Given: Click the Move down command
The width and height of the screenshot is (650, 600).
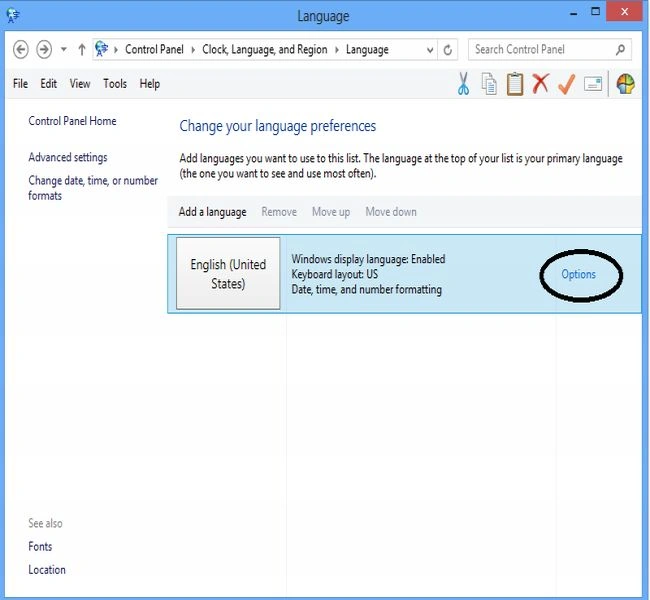Looking at the screenshot, I should [x=391, y=212].
